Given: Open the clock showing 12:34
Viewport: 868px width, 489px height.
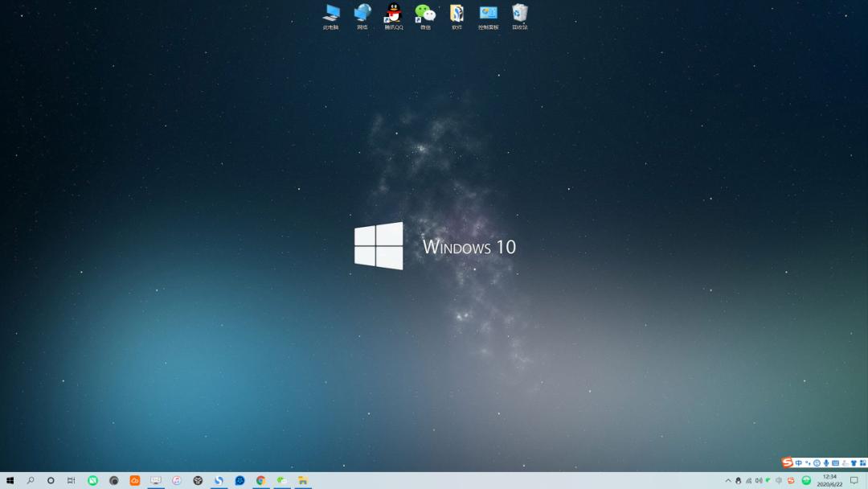Looking at the screenshot, I should pos(829,480).
